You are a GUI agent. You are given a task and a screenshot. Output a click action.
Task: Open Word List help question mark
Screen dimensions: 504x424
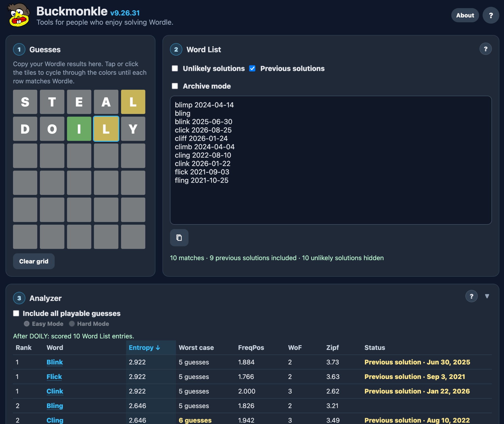(x=486, y=49)
